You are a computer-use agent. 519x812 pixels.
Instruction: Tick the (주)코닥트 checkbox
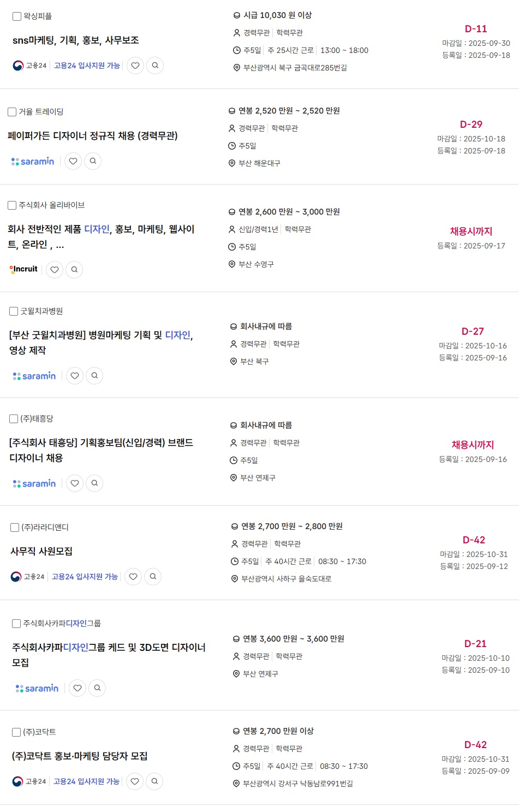pos(16,732)
